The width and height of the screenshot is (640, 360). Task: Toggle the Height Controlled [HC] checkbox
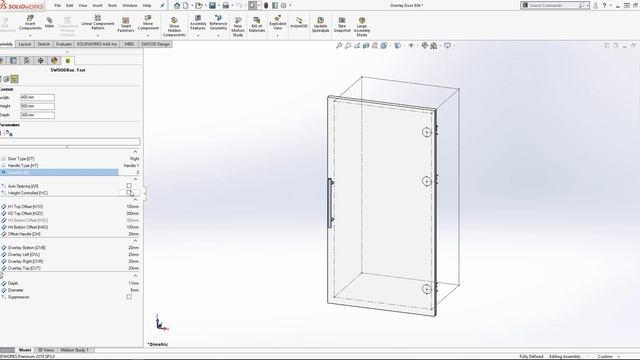tap(129, 193)
